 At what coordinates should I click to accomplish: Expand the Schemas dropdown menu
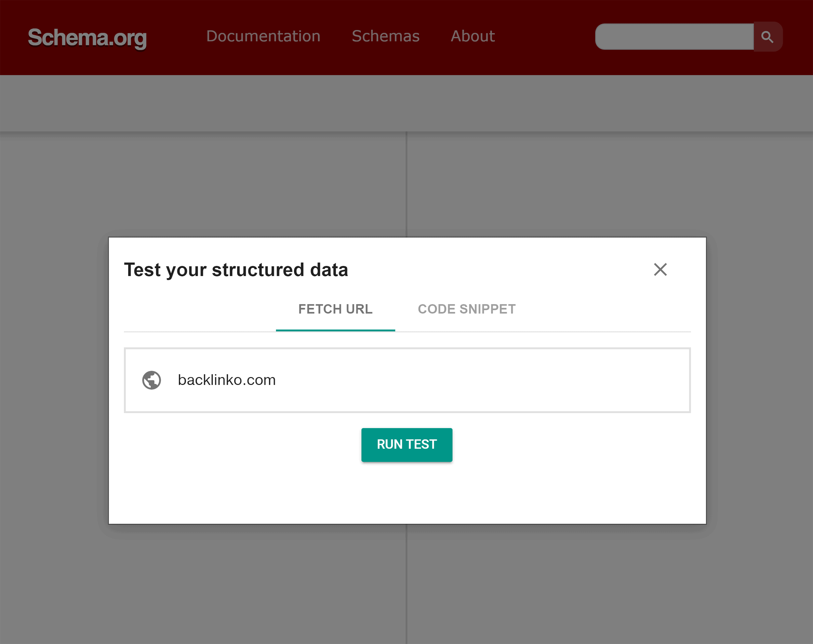click(385, 36)
